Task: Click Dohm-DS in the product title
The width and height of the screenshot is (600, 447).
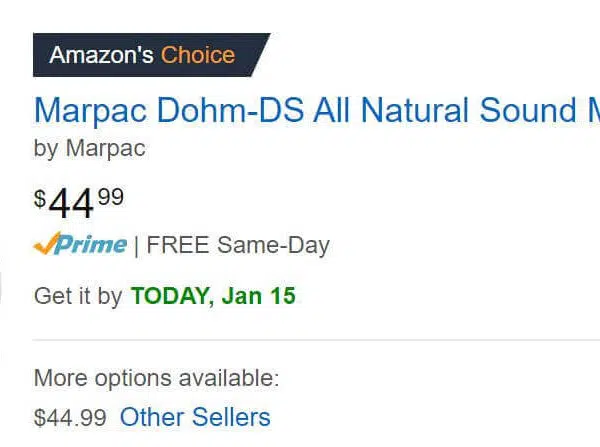Action: coord(230,110)
